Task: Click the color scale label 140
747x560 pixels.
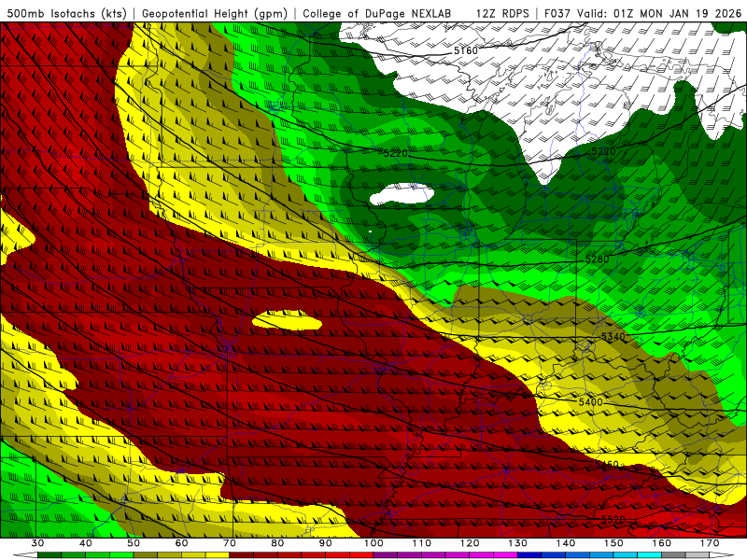Action: tap(566, 543)
